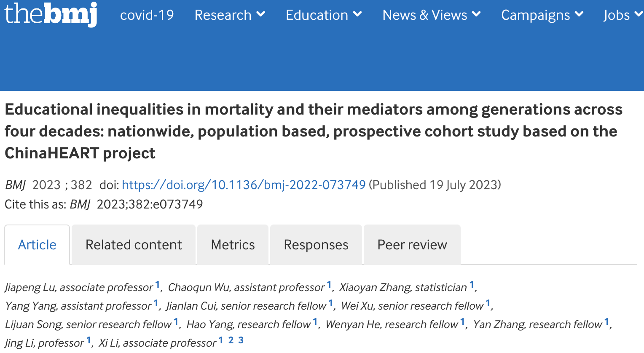The width and height of the screenshot is (644, 353).
Task: Click affiliation 2 after Xi Li
Action: point(231,340)
